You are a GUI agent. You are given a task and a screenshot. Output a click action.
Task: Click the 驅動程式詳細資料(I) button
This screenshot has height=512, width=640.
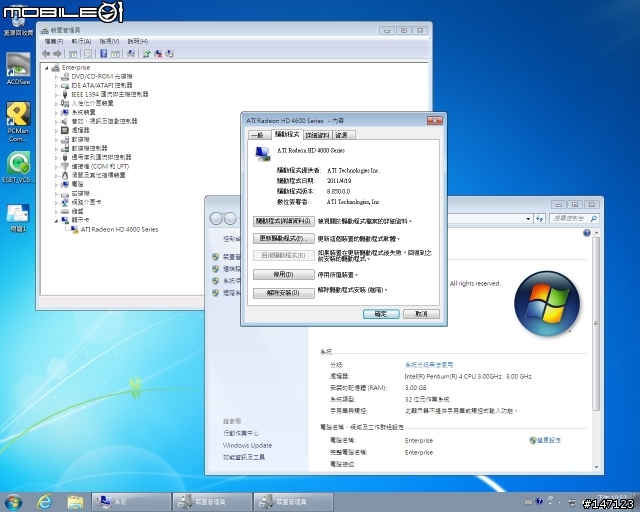click(284, 221)
